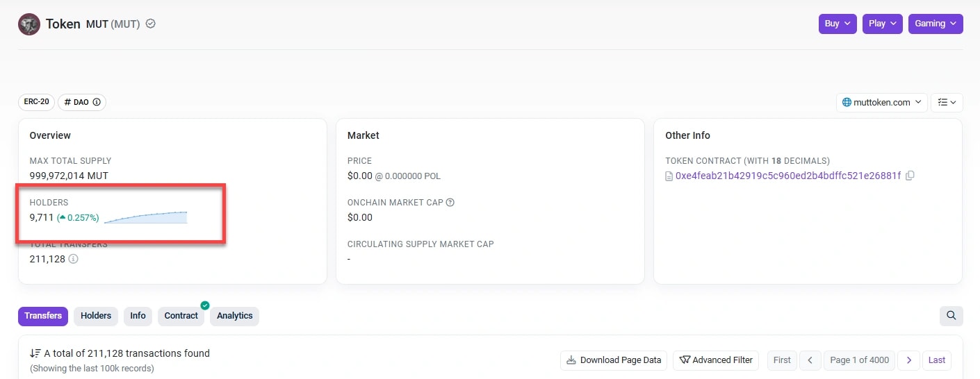Open the list options menu button
The image size is (980, 379).
pos(947,102)
